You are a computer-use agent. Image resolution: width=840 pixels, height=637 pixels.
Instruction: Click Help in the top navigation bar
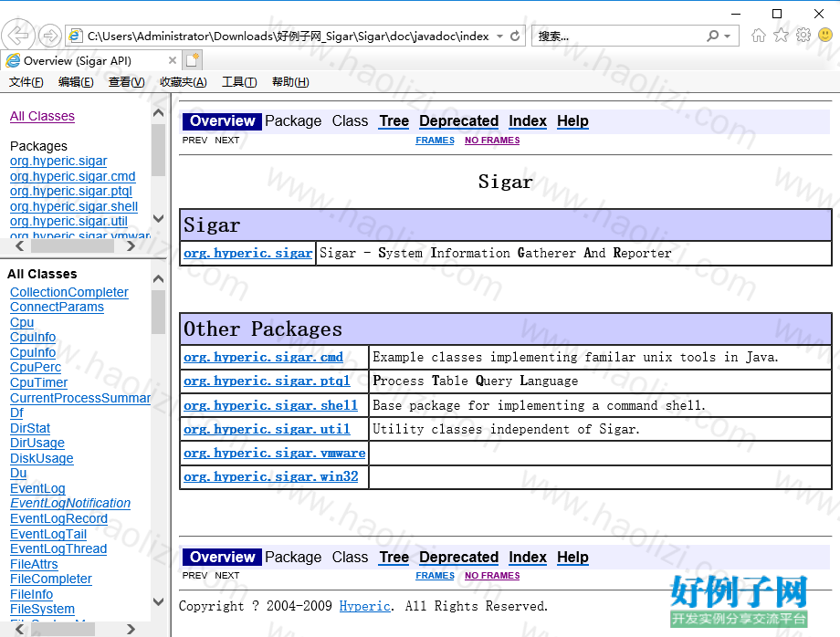pyautogui.click(x=572, y=121)
